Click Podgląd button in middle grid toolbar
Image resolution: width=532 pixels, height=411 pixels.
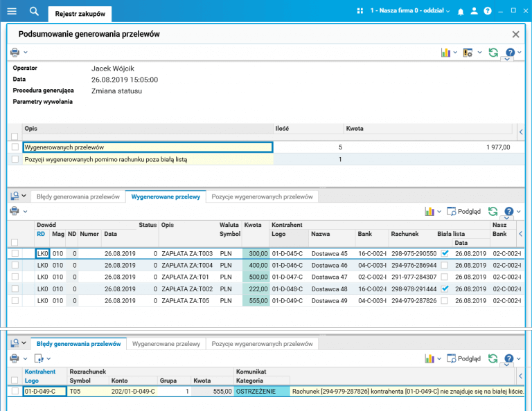(x=463, y=211)
